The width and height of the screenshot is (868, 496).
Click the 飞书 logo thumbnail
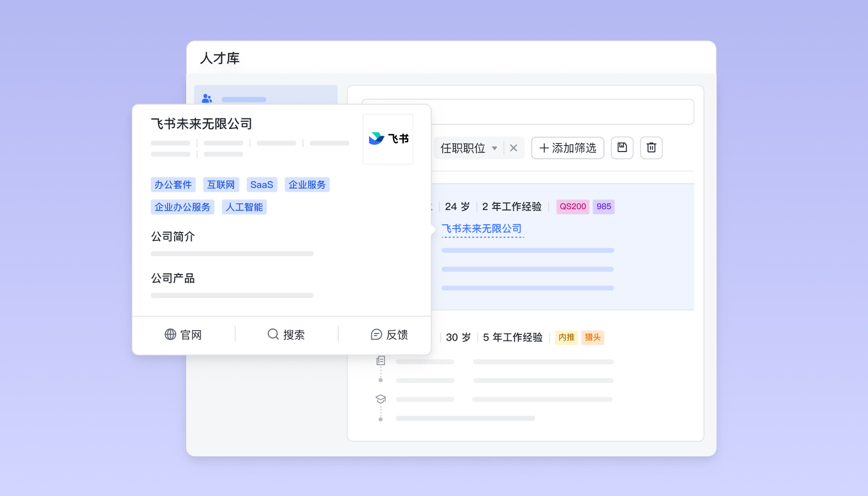[388, 139]
